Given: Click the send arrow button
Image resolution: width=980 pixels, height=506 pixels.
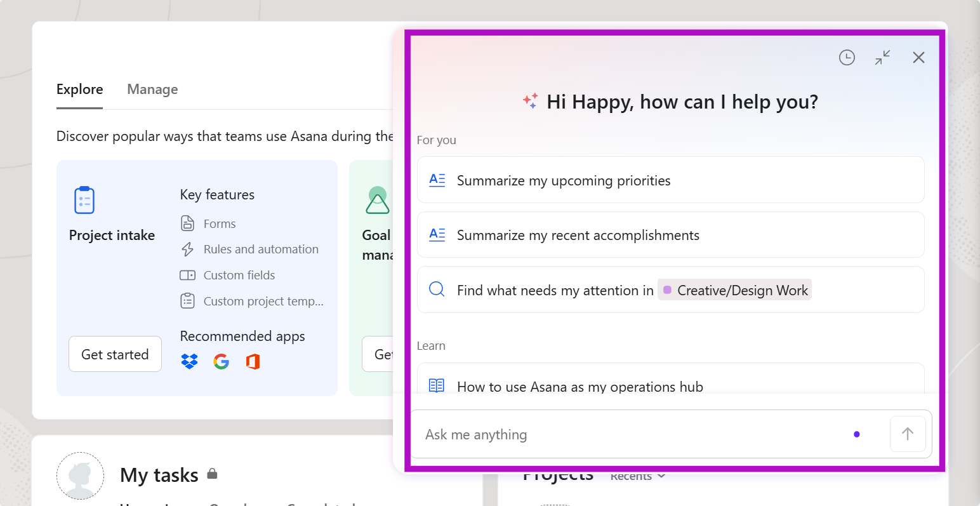Looking at the screenshot, I should 908,434.
